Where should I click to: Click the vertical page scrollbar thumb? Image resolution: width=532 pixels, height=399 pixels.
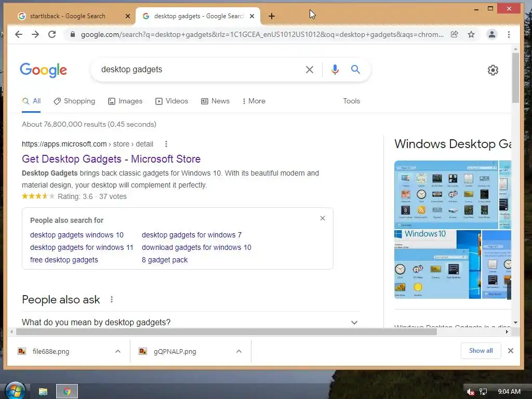coord(515,77)
